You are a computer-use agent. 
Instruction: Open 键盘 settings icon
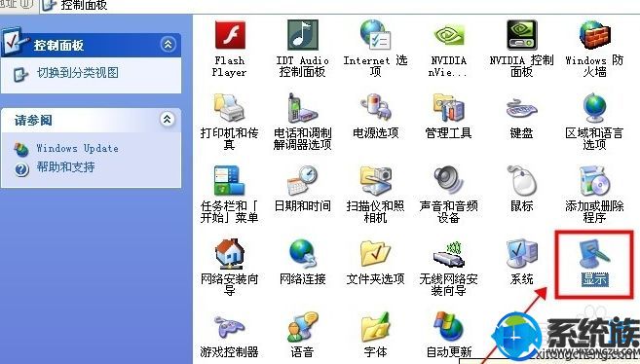tap(521, 108)
